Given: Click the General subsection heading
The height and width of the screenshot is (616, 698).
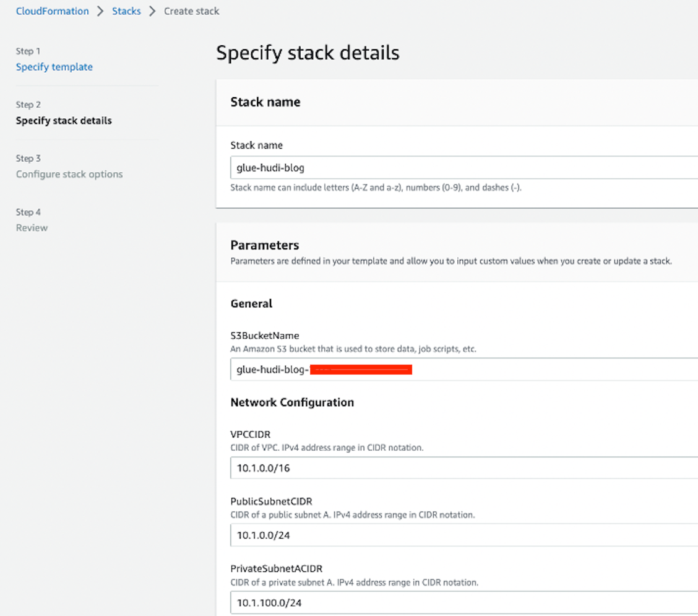Looking at the screenshot, I should coord(251,303).
